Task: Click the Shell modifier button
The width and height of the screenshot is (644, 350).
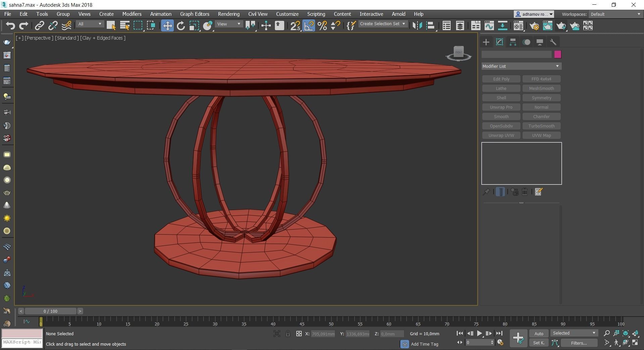Action: click(501, 98)
